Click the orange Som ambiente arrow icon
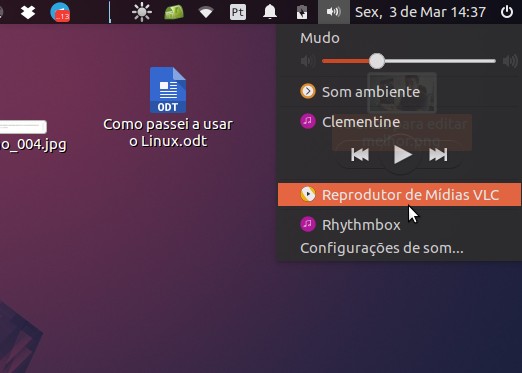522x373 pixels. [x=308, y=91]
